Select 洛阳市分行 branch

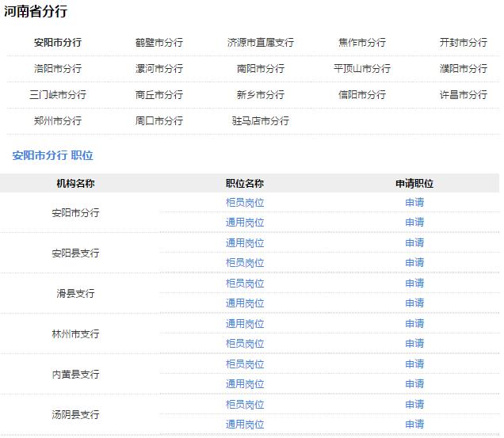point(57,68)
